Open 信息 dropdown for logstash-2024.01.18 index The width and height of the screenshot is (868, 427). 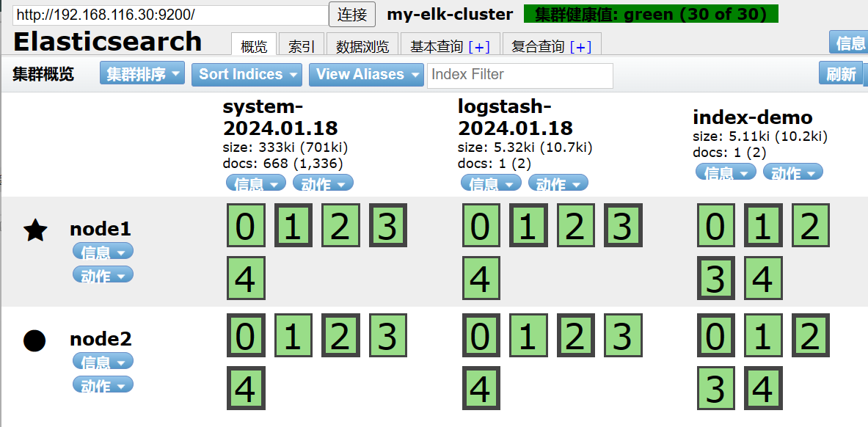[x=491, y=183]
